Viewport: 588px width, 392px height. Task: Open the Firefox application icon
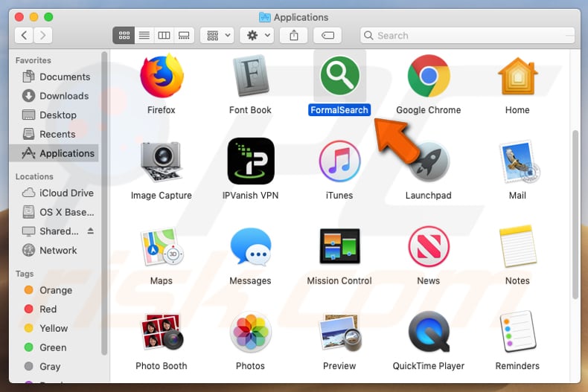coord(162,76)
